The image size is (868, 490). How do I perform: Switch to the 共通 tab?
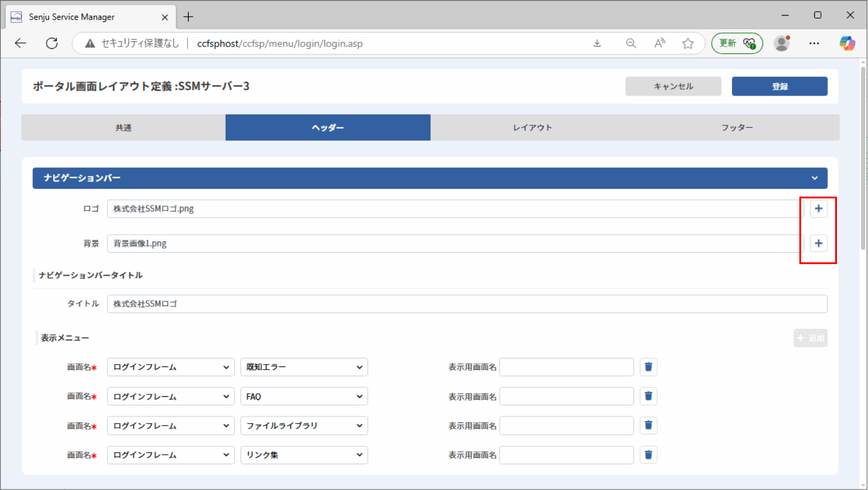pyautogui.click(x=124, y=127)
